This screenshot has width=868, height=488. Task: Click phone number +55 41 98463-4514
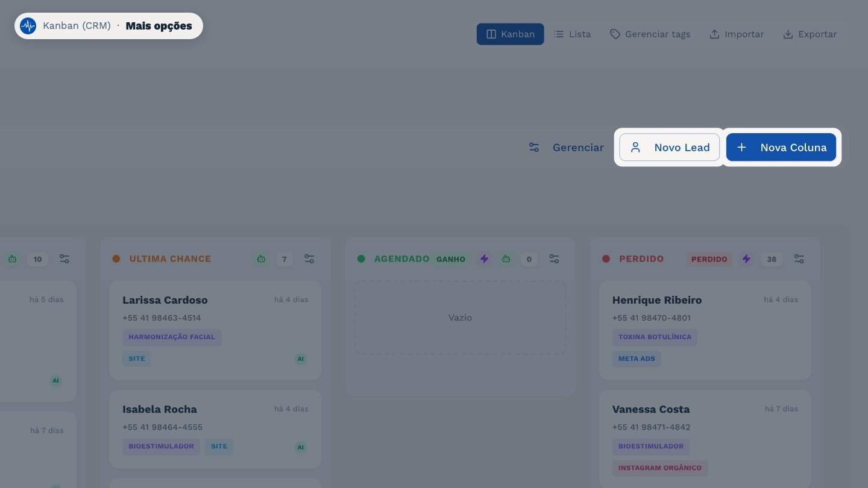(x=162, y=318)
